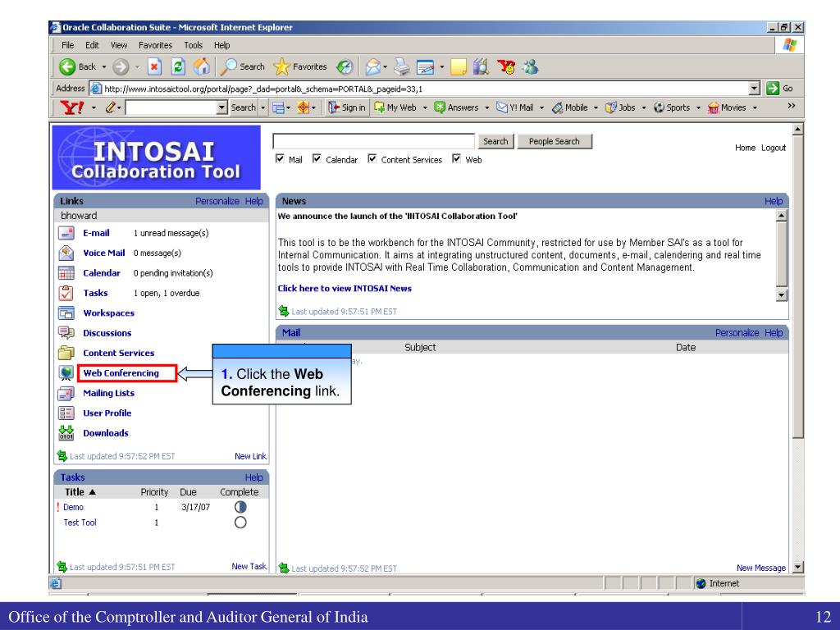Click the Messenger buddies icon
This screenshot has height=630, width=840.
pos(531,67)
